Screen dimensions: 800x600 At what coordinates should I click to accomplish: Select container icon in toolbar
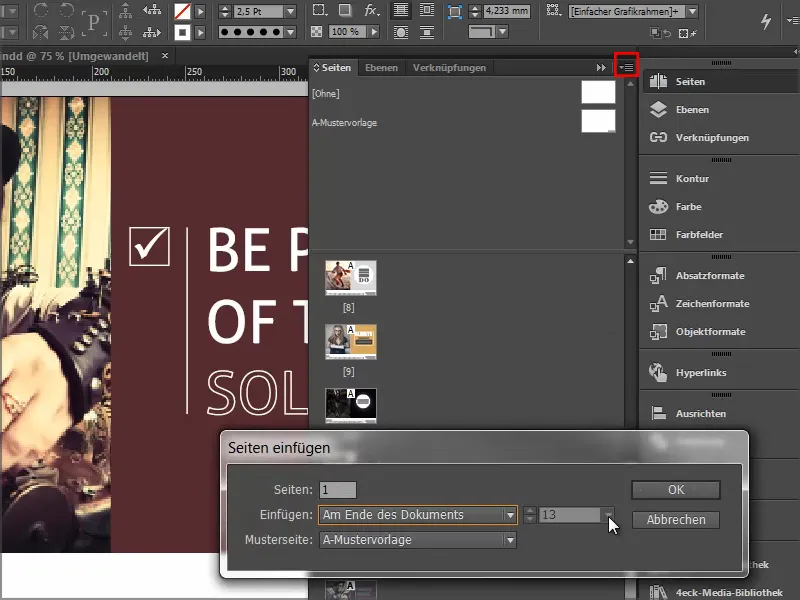tap(125, 10)
